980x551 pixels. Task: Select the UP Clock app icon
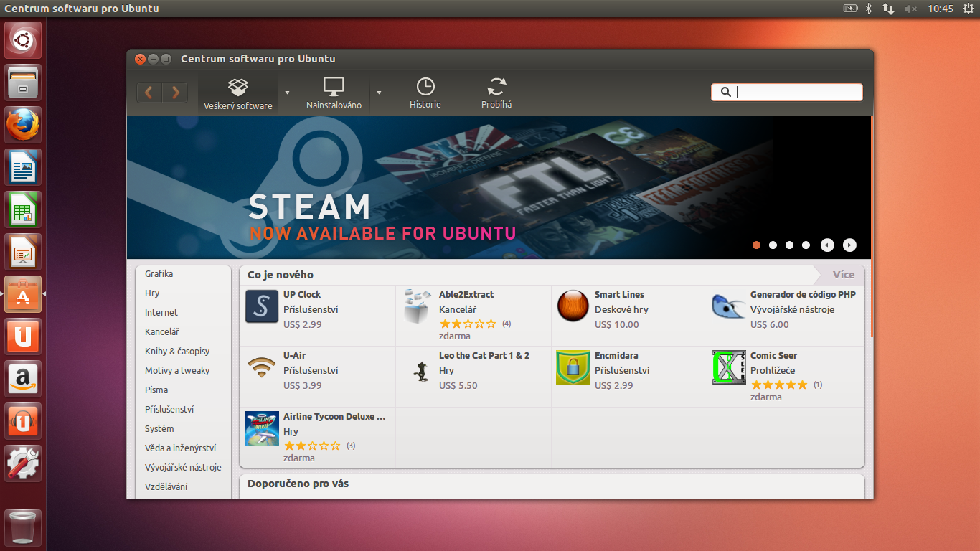[261, 306]
